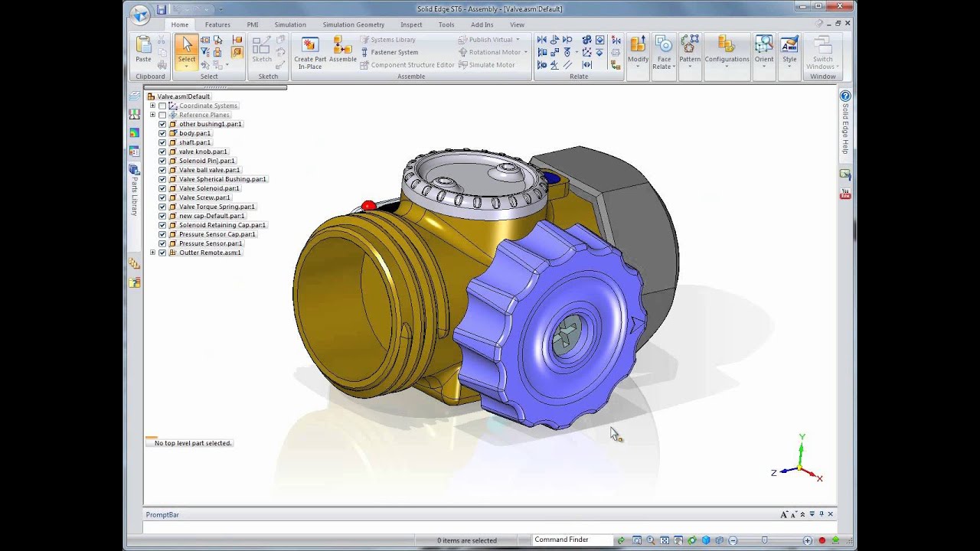Open the YouTube side panel icon
The height and width of the screenshot is (551, 980).
coord(845,194)
